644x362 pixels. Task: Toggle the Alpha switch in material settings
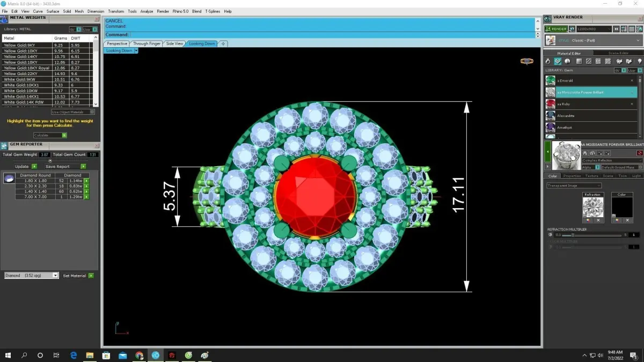pyautogui.click(x=591, y=167)
